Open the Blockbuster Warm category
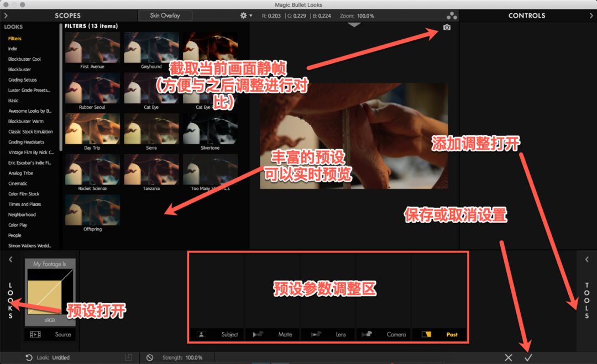597x364 pixels. click(x=26, y=122)
